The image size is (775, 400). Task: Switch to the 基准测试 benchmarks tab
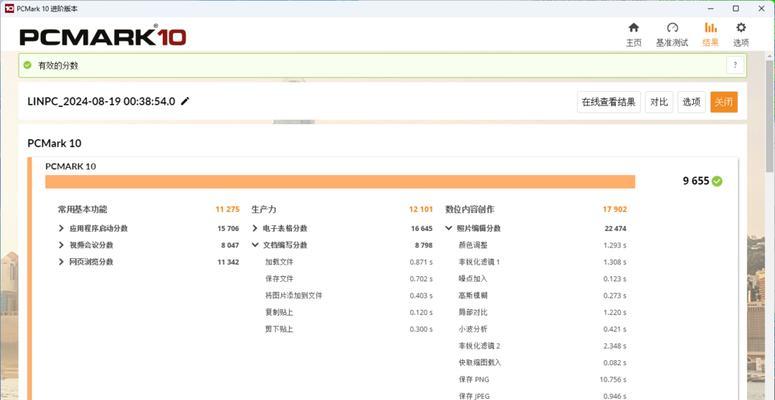[672, 35]
